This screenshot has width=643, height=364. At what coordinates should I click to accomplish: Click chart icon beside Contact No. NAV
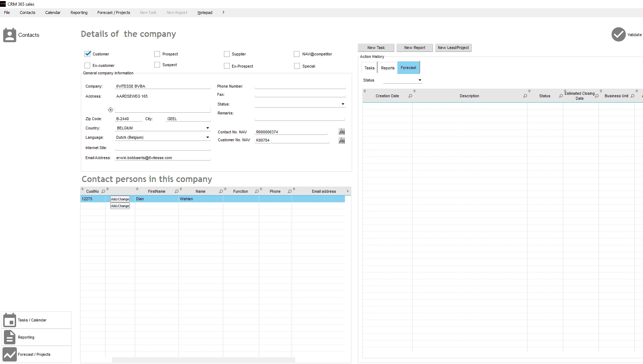[x=342, y=132]
